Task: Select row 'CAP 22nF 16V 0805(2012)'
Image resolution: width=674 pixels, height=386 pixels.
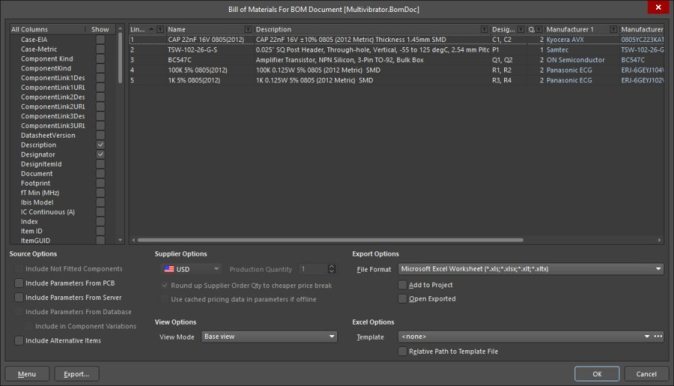Action: pos(396,40)
